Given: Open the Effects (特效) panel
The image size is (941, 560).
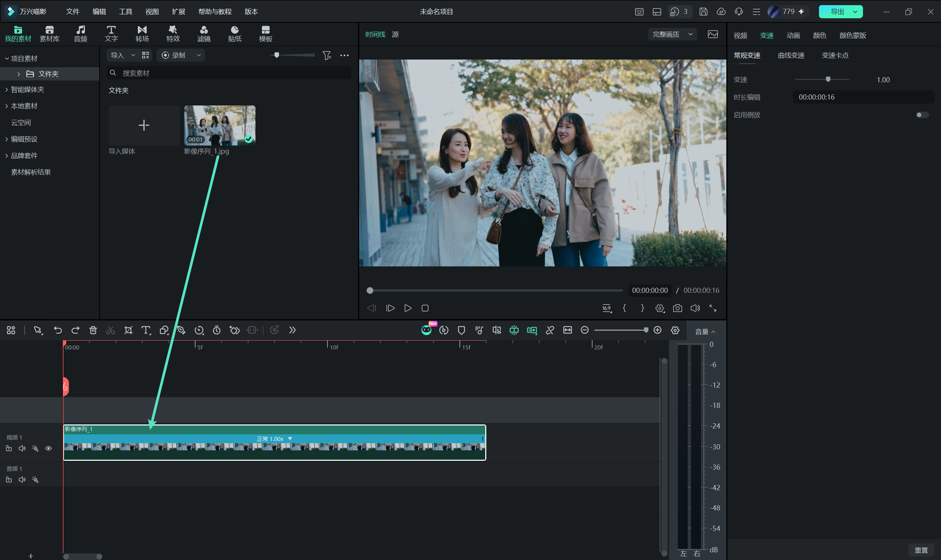Looking at the screenshot, I should [x=173, y=33].
